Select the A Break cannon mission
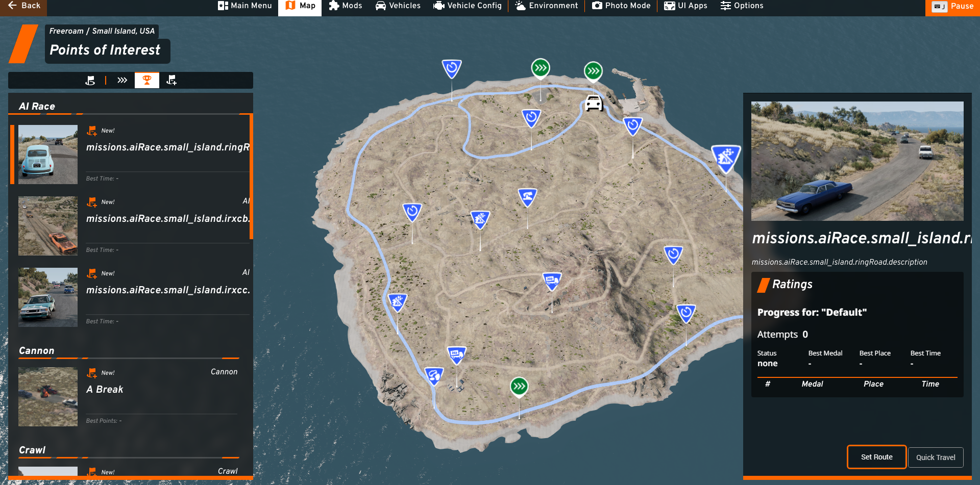980x485 pixels. coord(105,390)
